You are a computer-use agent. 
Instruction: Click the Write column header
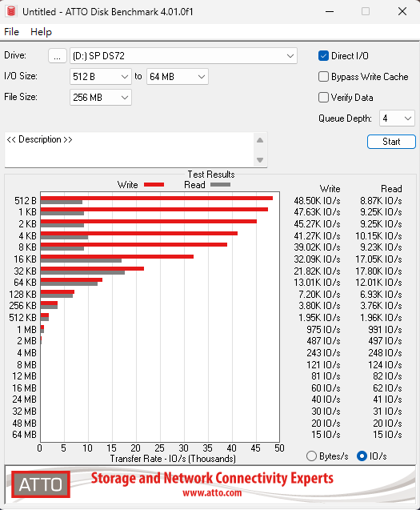pos(330,189)
